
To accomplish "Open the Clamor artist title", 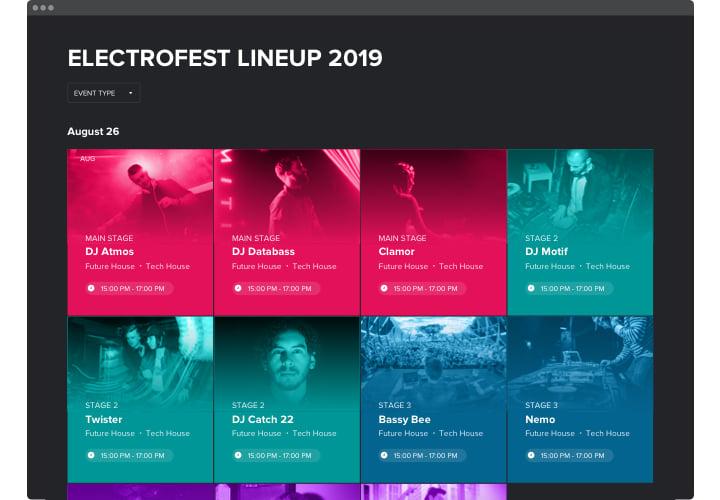I will (x=396, y=252).
